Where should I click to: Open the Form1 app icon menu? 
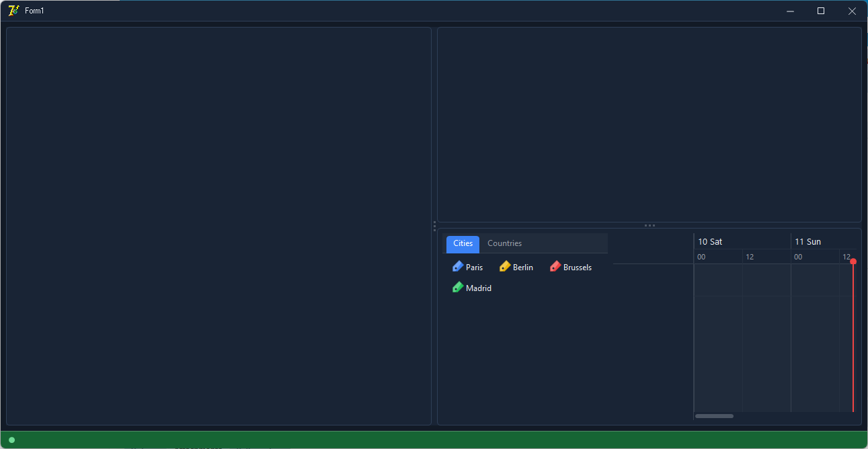click(13, 11)
